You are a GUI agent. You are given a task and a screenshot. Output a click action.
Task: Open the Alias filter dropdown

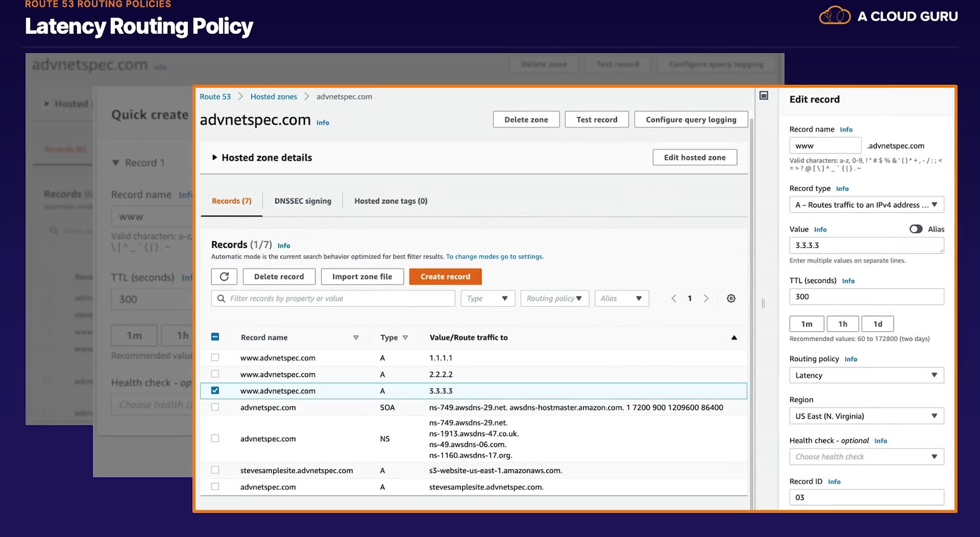(x=622, y=299)
